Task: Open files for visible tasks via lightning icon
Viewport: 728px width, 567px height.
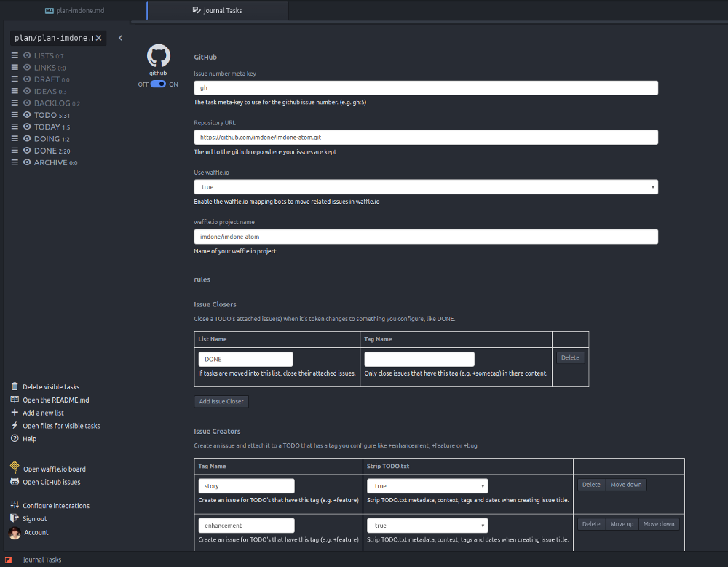Action: 15,426
